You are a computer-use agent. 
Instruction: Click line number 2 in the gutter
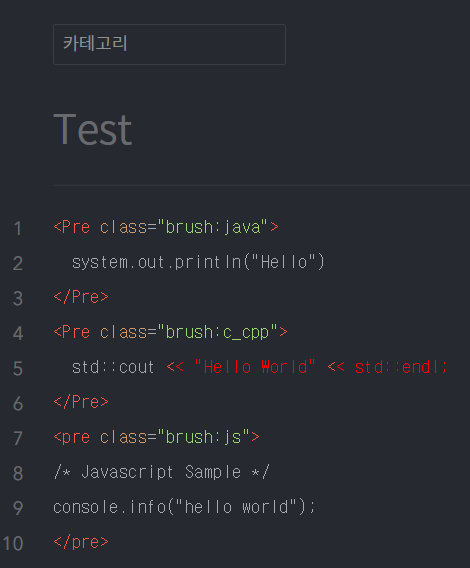click(17, 263)
